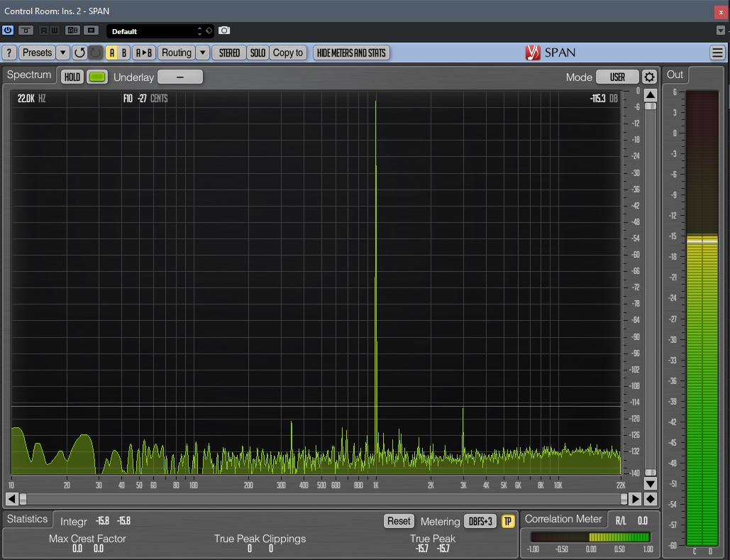The image size is (730, 560).
Task: Expand the Routing dropdown arrow
Action: click(202, 53)
